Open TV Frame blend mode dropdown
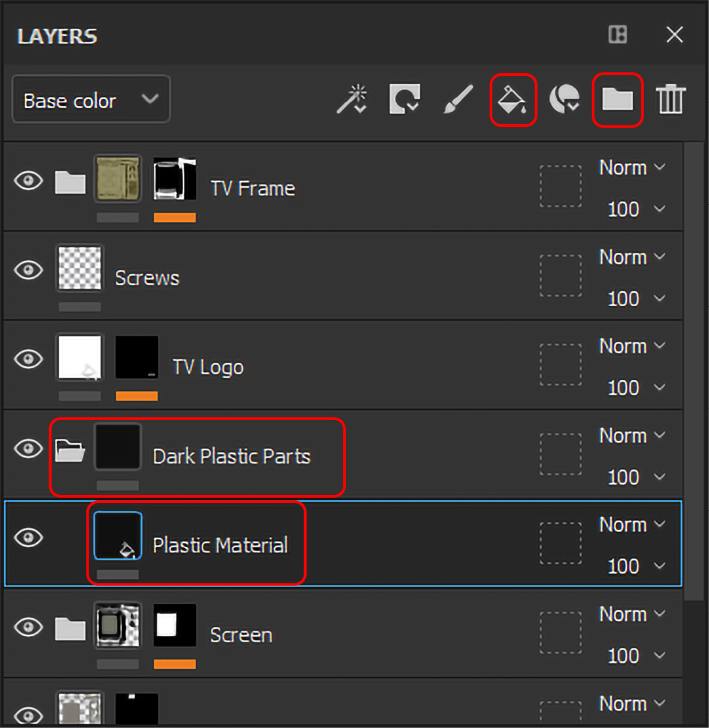Image resolution: width=709 pixels, height=728 pixels. pos(632,167)
